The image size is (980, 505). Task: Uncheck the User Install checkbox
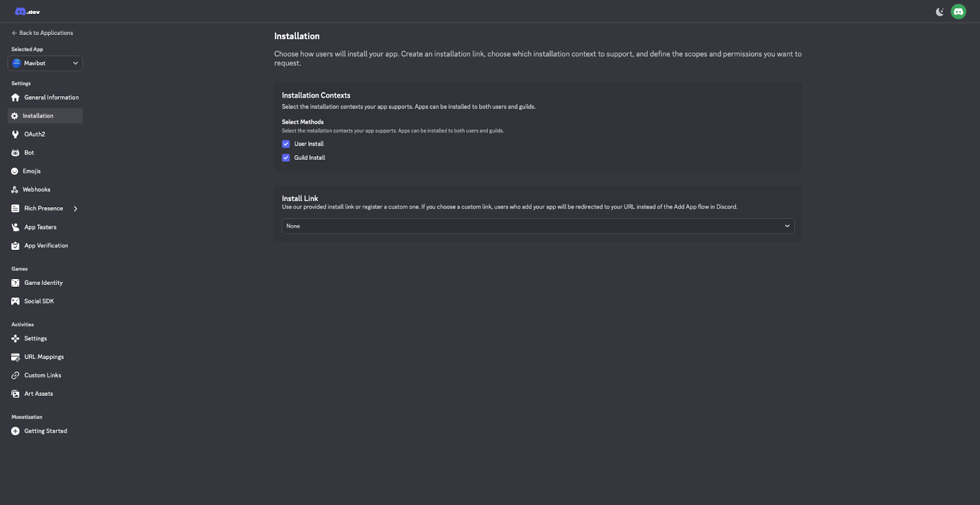click(x=286, y=144)
